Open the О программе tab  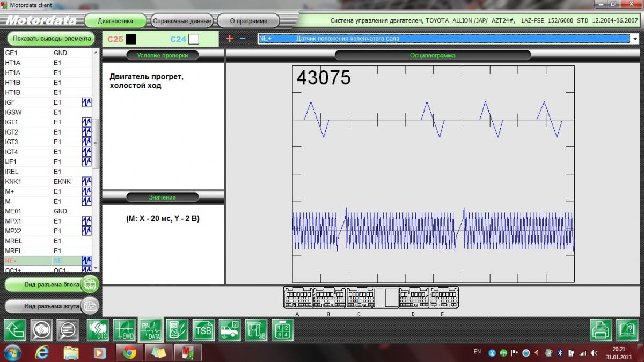(x=248, y=21)
